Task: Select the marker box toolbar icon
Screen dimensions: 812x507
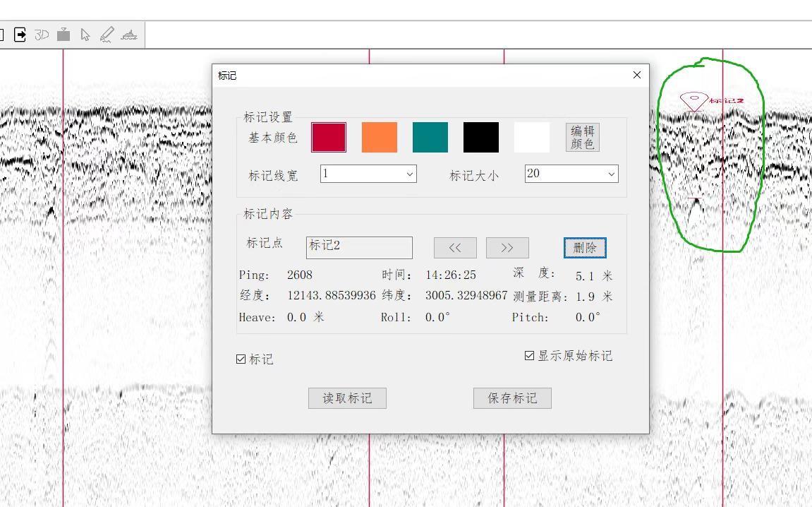Action: [x=63, y=35]
